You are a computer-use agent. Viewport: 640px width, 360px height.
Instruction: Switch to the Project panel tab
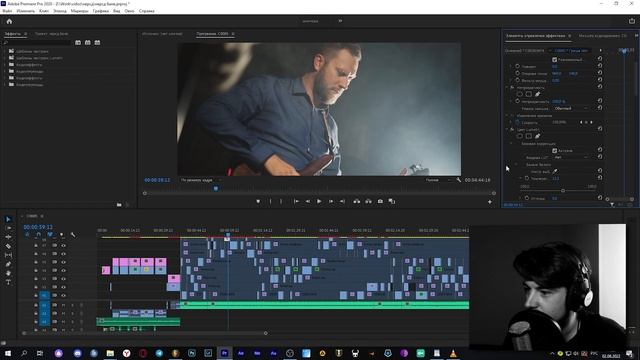(51, 34)
